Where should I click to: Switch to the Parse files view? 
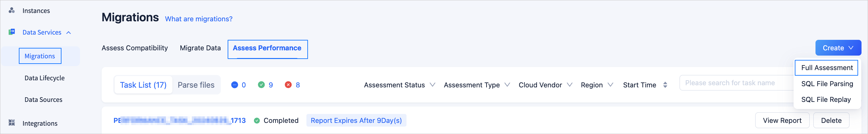196,85
